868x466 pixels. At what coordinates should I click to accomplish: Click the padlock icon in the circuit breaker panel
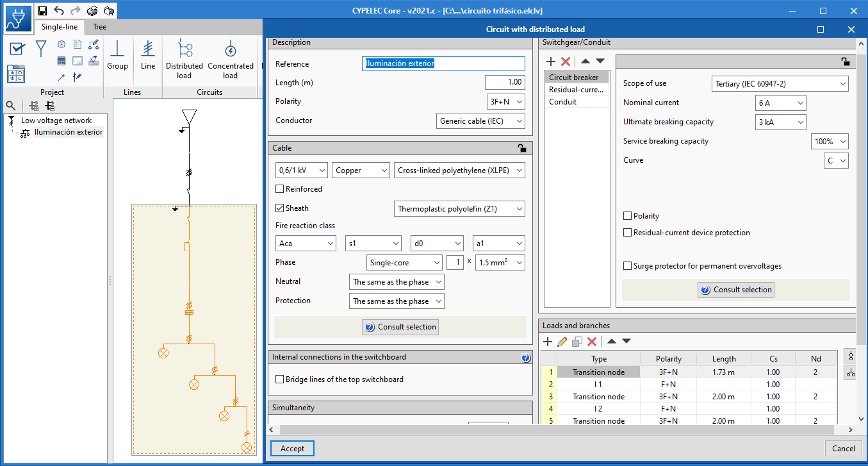(846, 62)
